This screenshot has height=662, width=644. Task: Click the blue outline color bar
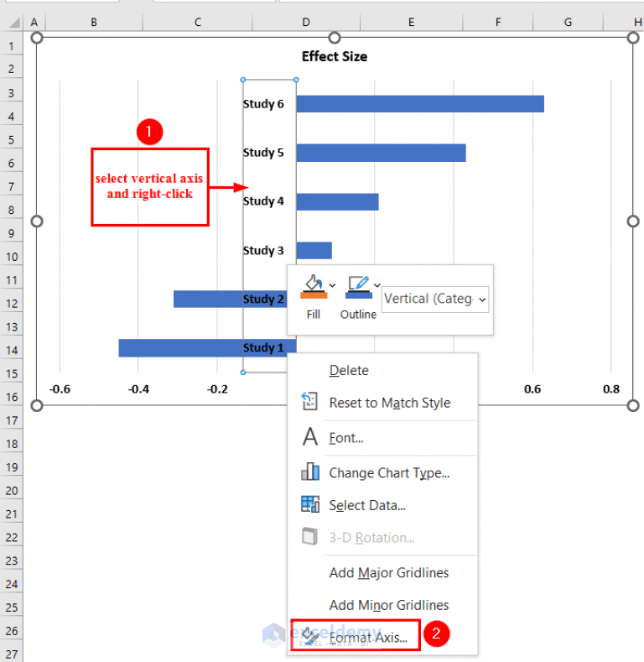pos(359,295)
